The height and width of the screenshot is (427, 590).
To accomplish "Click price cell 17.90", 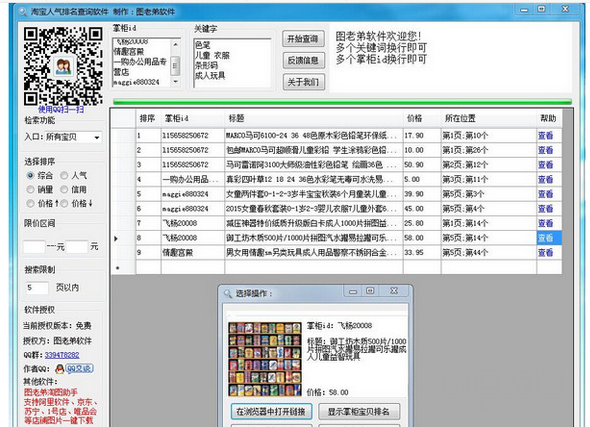I will tap(422, 135).
